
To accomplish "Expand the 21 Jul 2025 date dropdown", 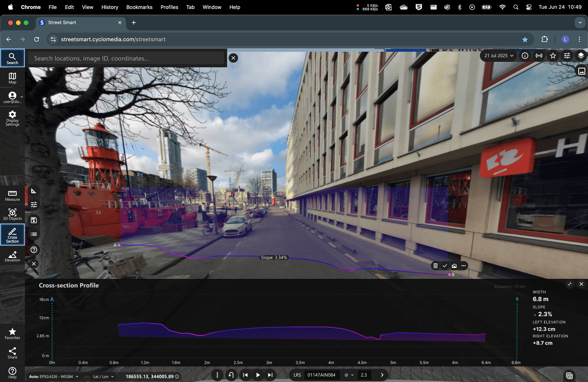I will (499, 56).
